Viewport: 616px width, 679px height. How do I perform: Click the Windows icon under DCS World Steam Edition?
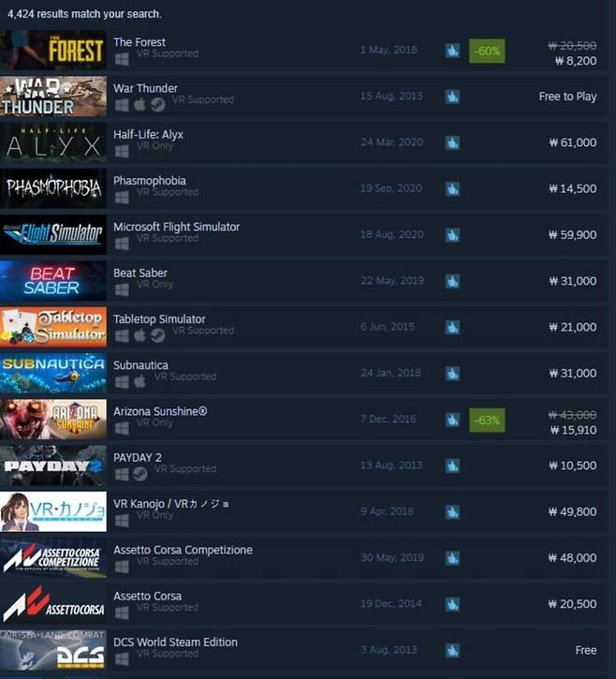[x=122, y=659]
